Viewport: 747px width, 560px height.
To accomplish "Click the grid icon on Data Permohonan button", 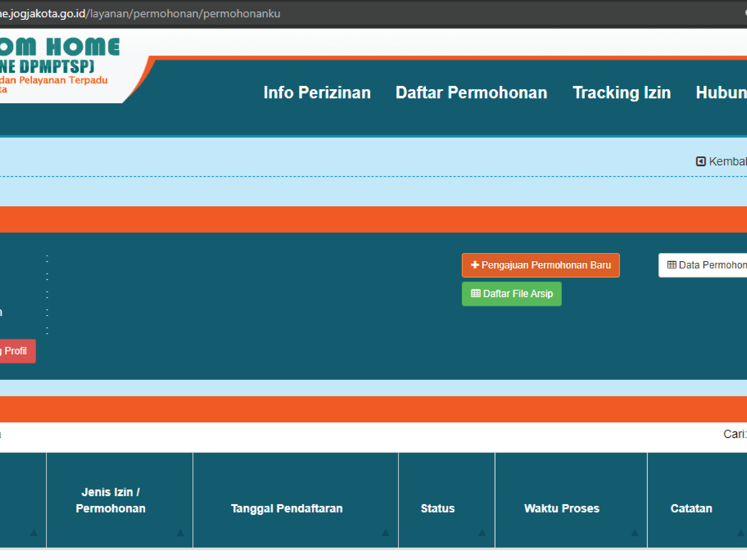I will [671, 265].
